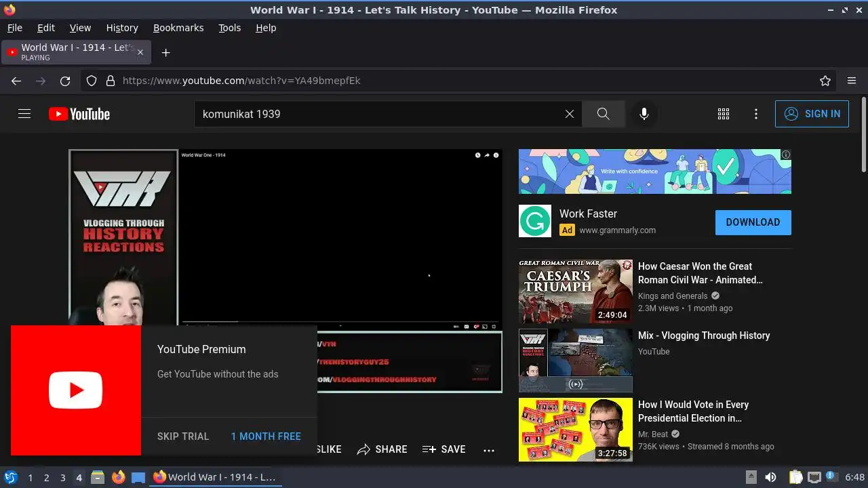The height and width of the screenshot is (488, 868).
Task: Open the File menu
Action: pyautogui.click(x=15, y=28)
